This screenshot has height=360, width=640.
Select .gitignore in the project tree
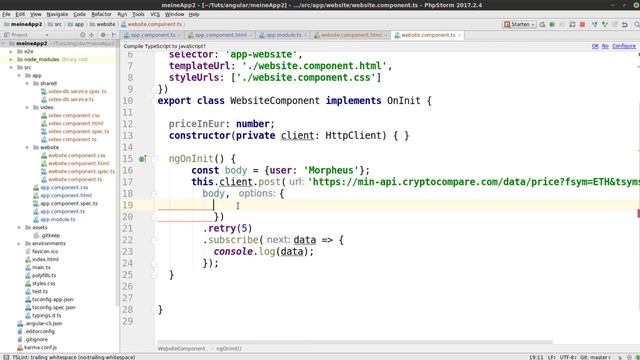36,339
